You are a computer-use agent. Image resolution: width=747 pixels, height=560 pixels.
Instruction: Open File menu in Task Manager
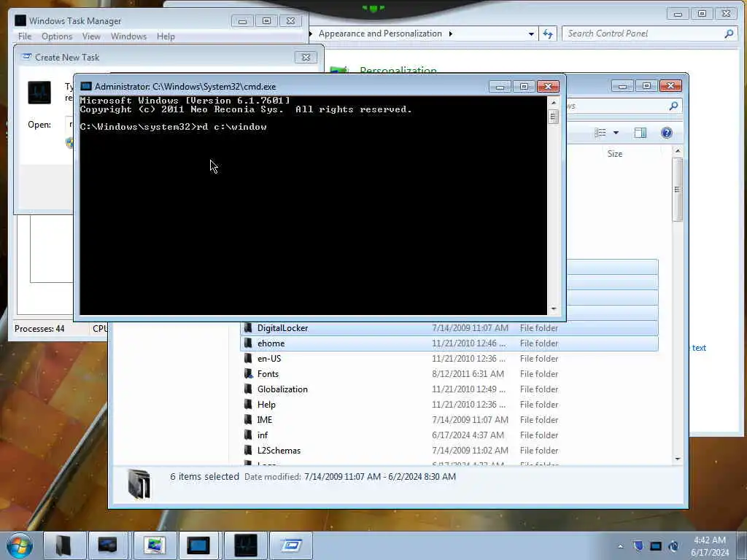[25, 36]
